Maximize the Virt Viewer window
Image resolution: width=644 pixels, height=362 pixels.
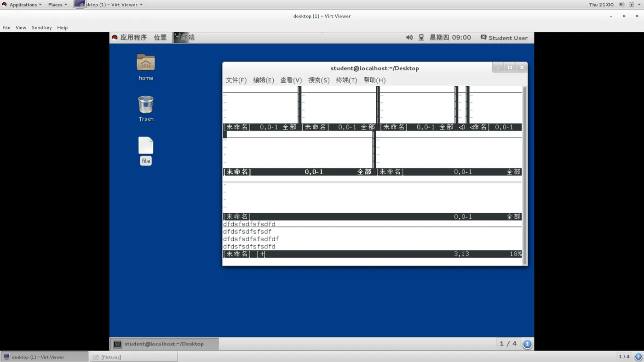pos(624,16)
